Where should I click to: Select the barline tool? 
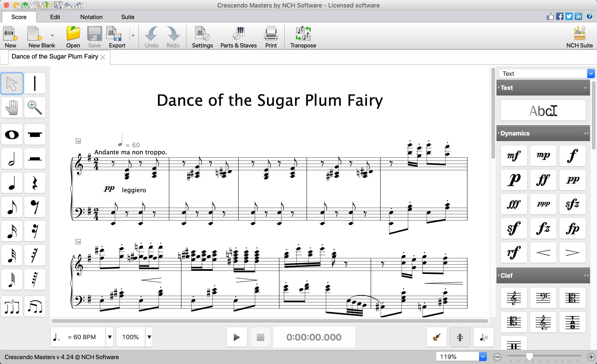click(35, 83)
